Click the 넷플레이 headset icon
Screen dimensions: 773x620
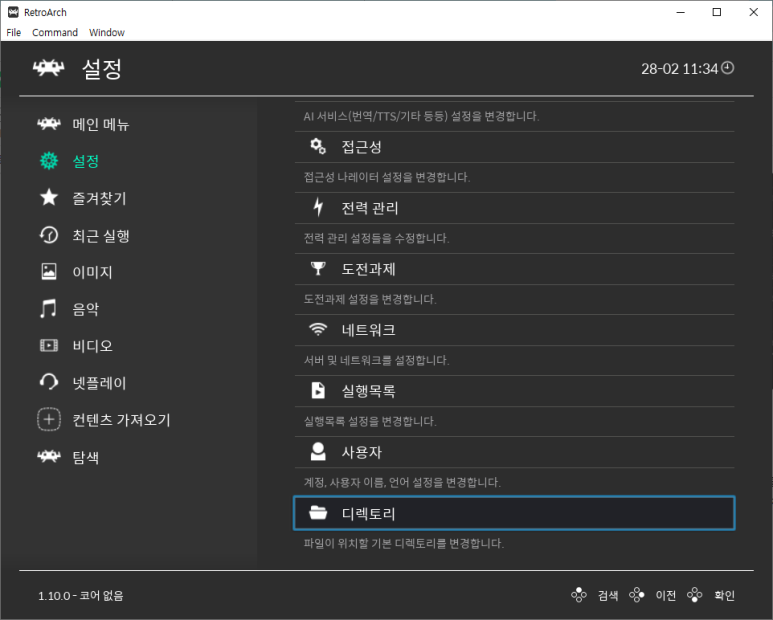tap(49, 382)
